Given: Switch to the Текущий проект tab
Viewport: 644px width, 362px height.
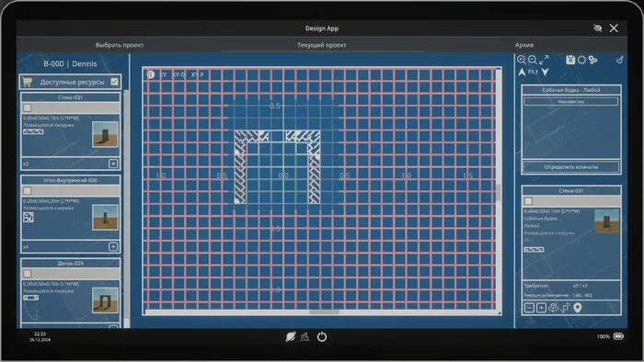Looking at the screenshot, I should click(x=322, y=45).
